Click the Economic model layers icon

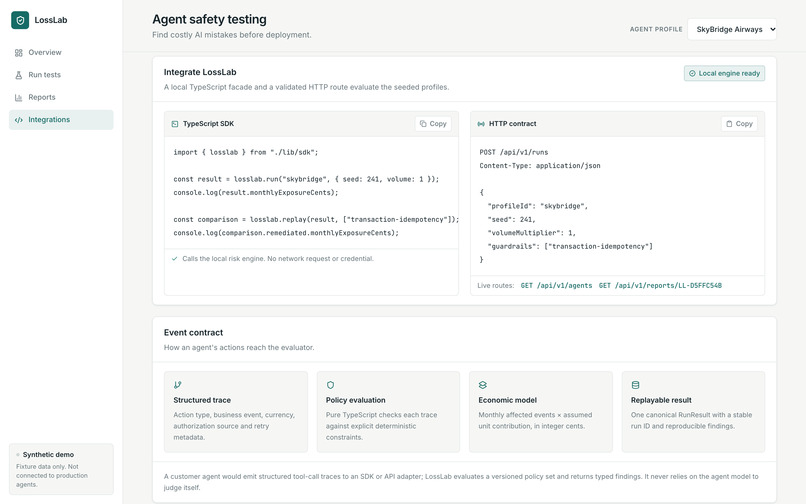(483, 385)
